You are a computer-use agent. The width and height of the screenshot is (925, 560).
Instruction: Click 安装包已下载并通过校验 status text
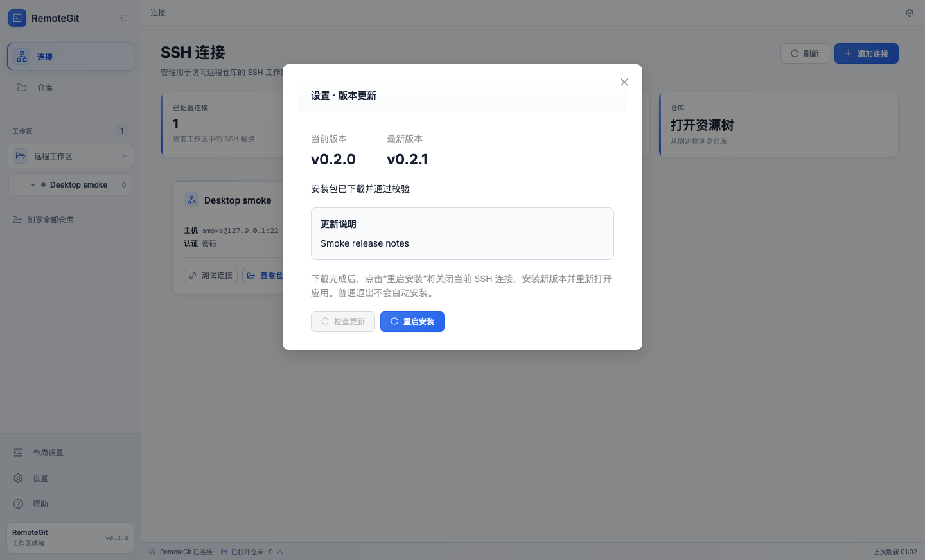coord(360,189)
